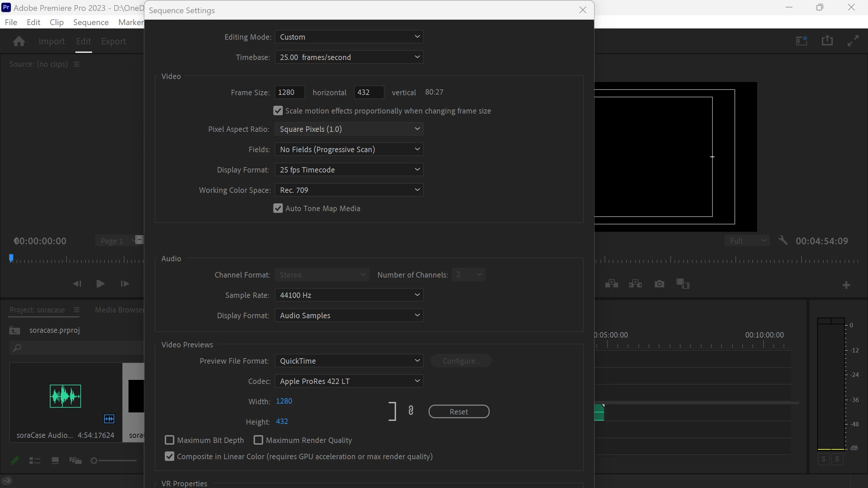Switch project panel to list view icon
Image resolution: width=868 pixels, height=488 pixels.
[x=35, y=461]
